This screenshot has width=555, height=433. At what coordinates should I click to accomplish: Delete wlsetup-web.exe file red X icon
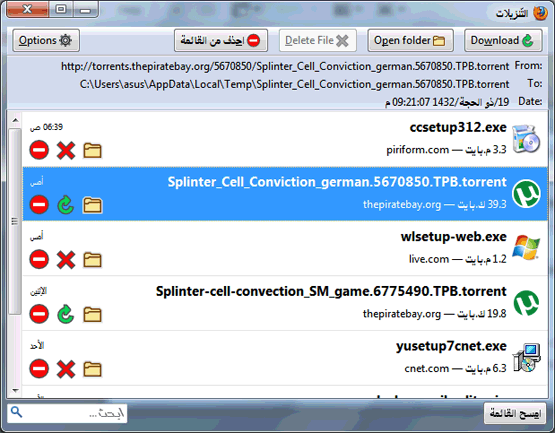pyautogui.click(x=66, y=260)
